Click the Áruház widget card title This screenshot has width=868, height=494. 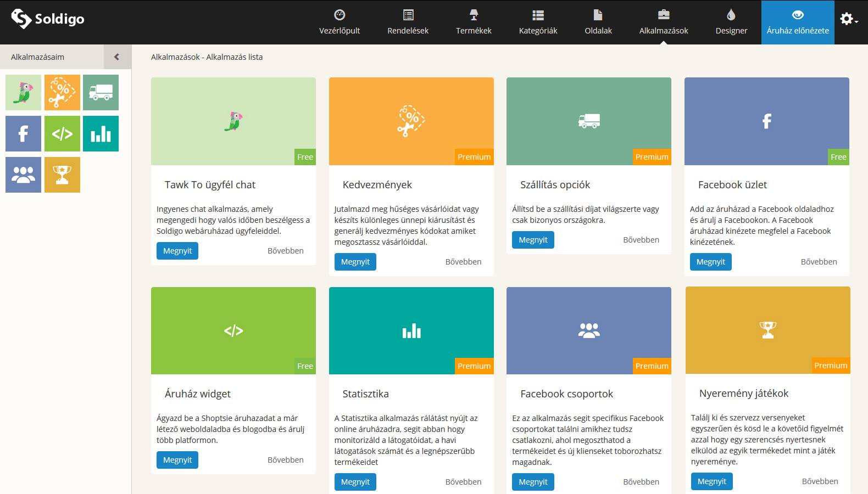click(x=198, y=394)
